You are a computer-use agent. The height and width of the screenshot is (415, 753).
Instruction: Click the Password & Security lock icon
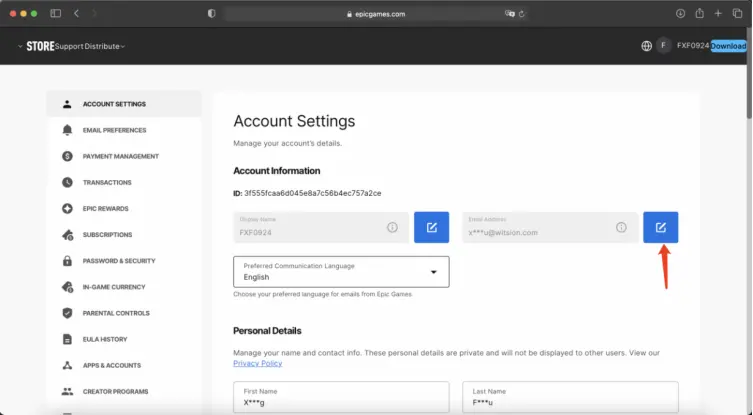[x=67, y=261]
